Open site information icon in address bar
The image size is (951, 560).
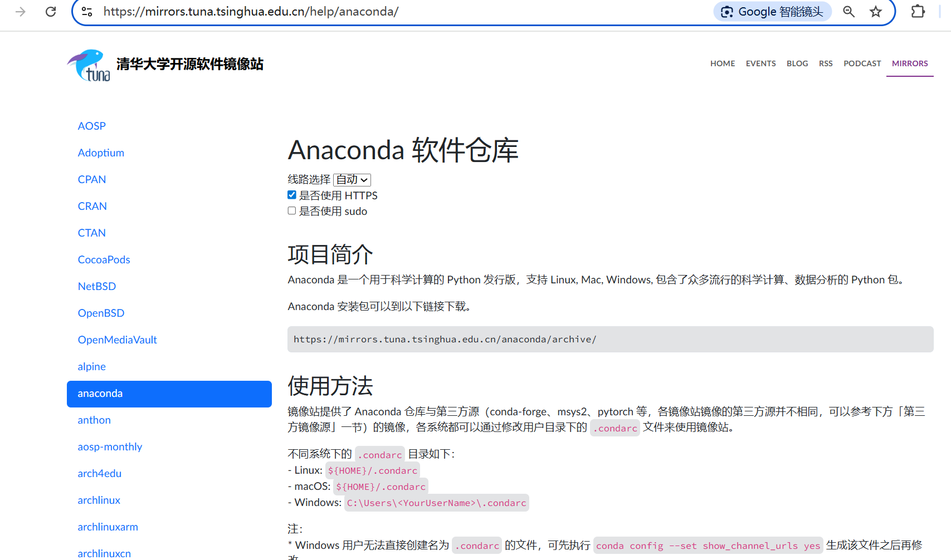click(87, 12)
